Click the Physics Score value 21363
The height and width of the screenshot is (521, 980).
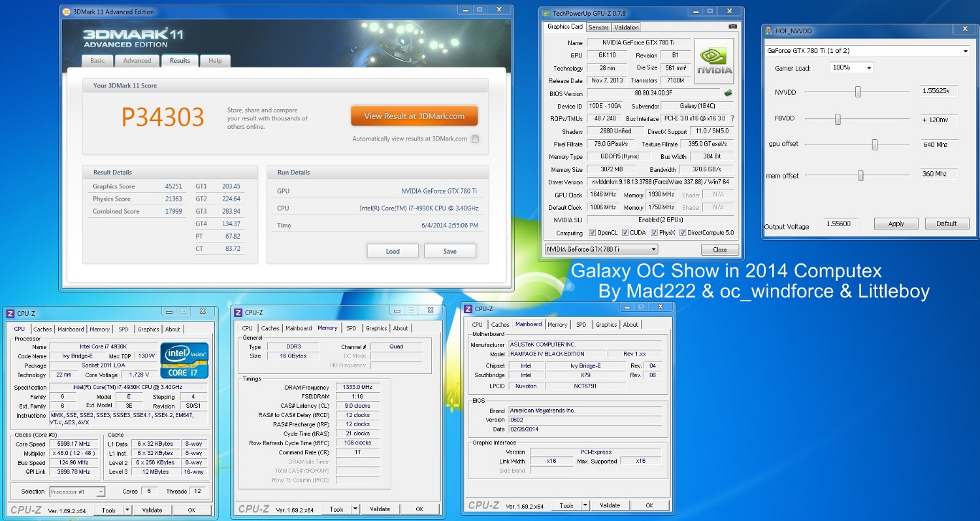[174, 199]
